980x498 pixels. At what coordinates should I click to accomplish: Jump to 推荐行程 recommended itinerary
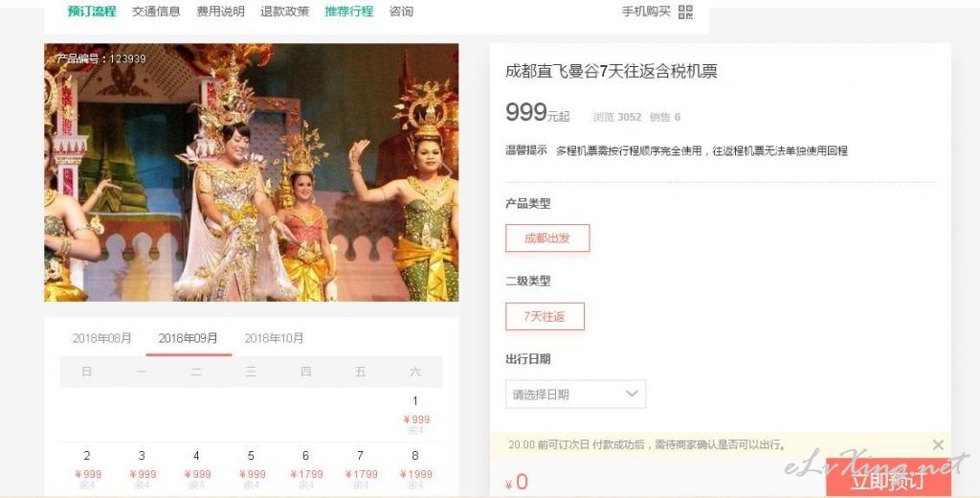348,11
